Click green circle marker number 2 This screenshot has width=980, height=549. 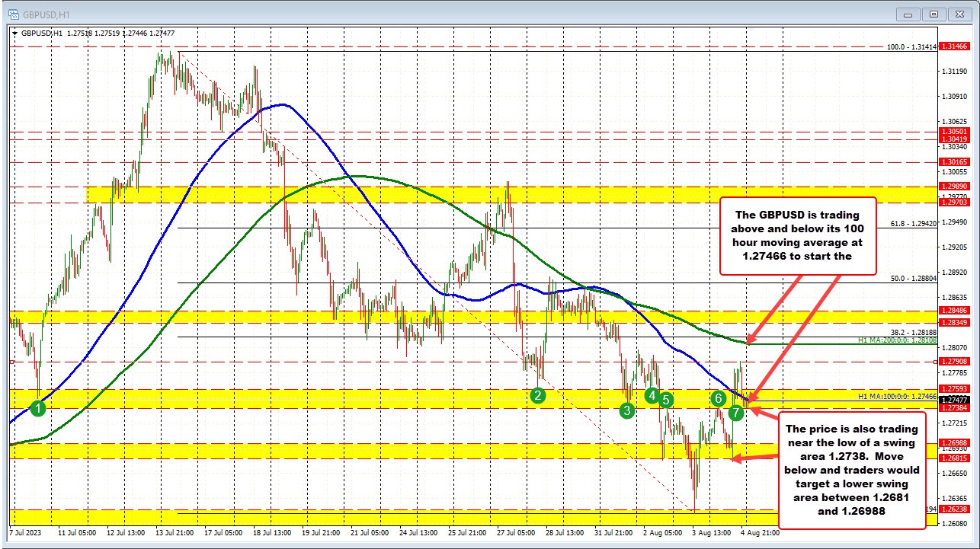[x=538, y=394]
